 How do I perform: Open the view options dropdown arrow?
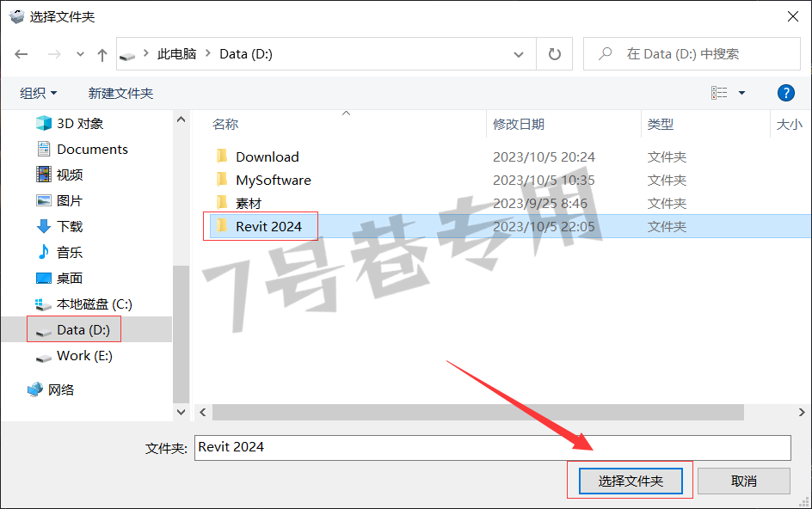click(741, 93)
